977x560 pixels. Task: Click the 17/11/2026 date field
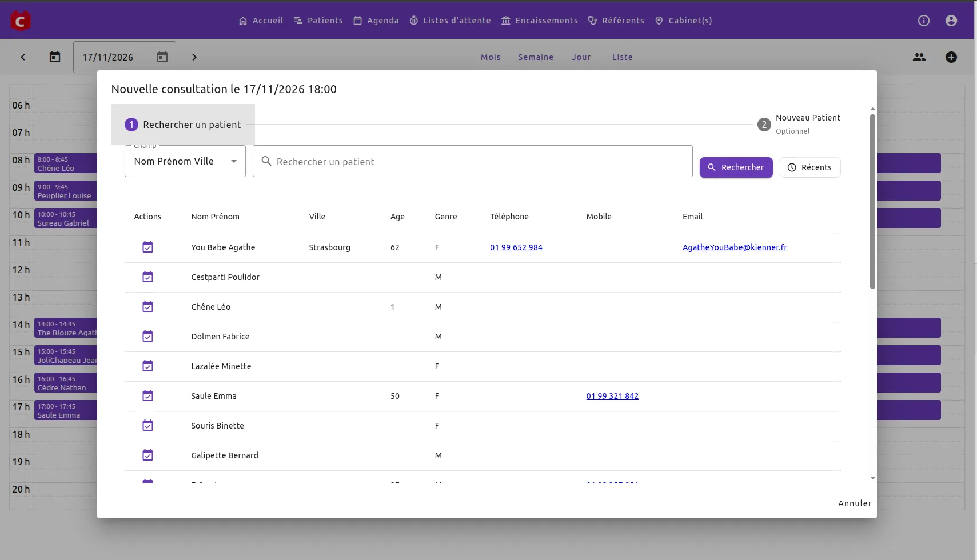(x=125, y=57)
